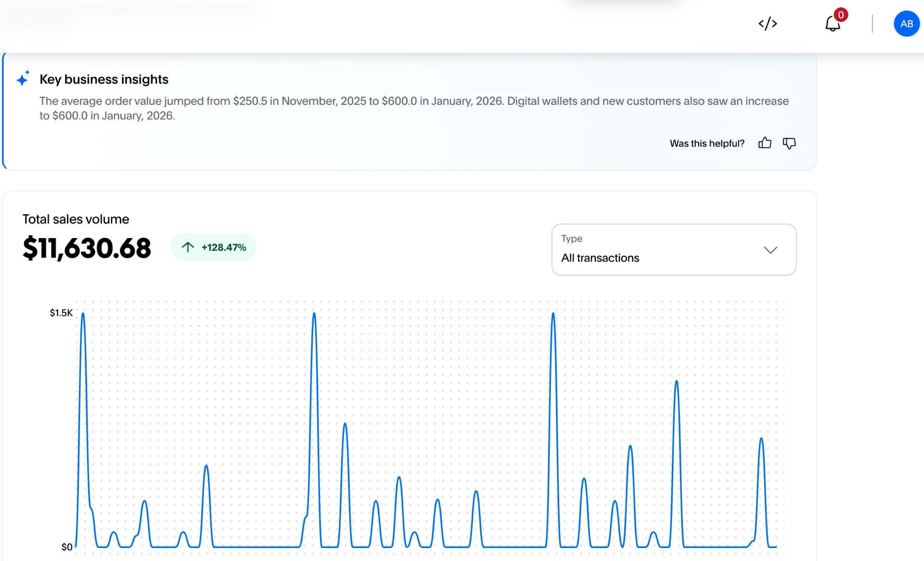Viewport: 924px width, 561px height.
Task: Click the $1.5K axis label
Action: coord(61,313)
